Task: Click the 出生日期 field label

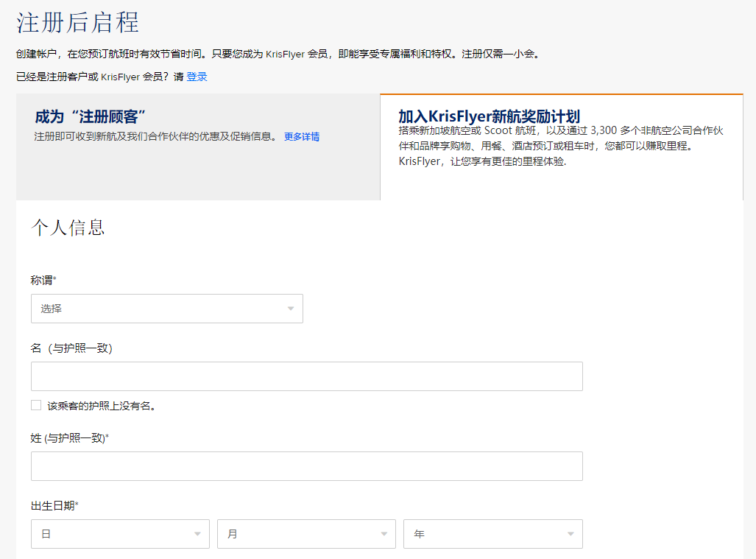Action: click(x=53, y=506)
